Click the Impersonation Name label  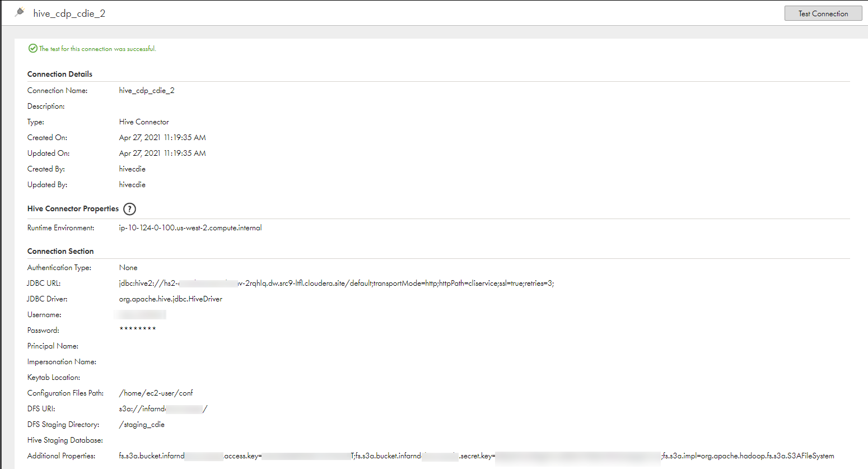pyautogui.click(x=62, y=361)
